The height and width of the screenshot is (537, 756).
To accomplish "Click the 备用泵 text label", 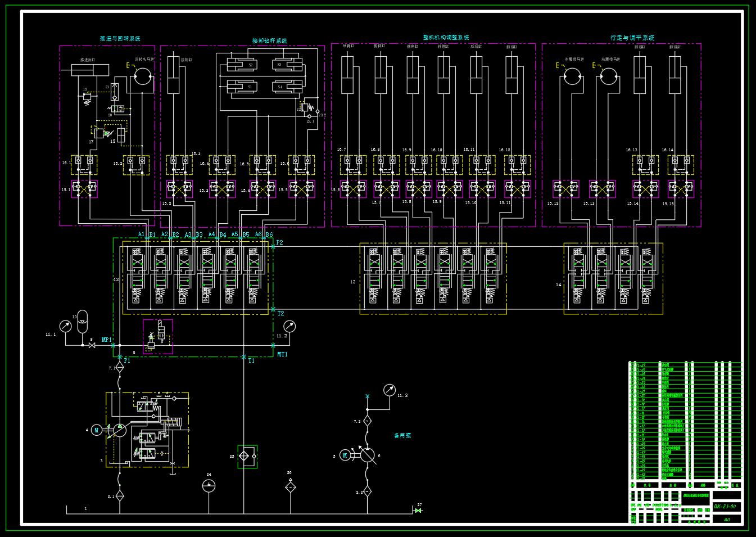I will (402, 436).
